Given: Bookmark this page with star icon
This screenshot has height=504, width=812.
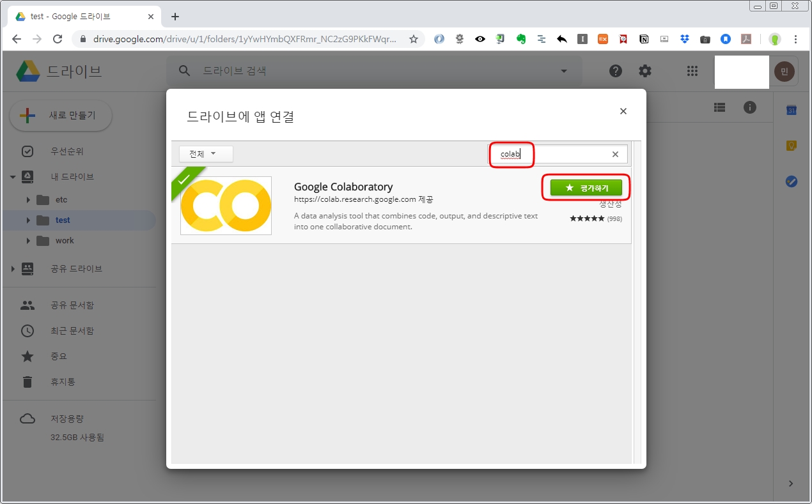Looking at the screenshot, I should [414, 39].
